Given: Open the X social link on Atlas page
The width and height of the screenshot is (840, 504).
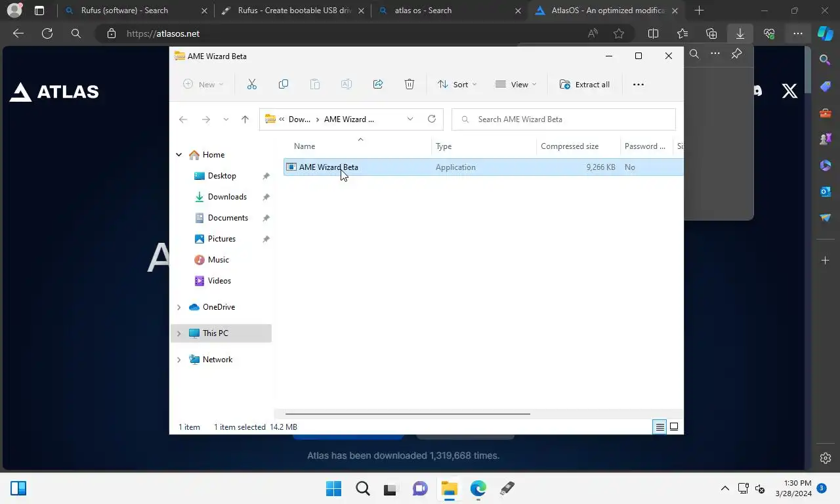Looking at the screenshot, I should click(x=790, y=91).
